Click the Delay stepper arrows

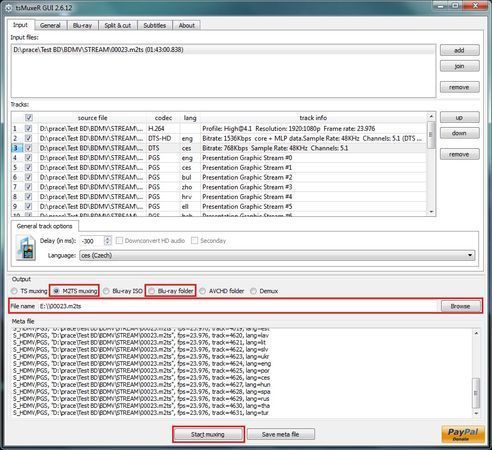coord(107,240)
